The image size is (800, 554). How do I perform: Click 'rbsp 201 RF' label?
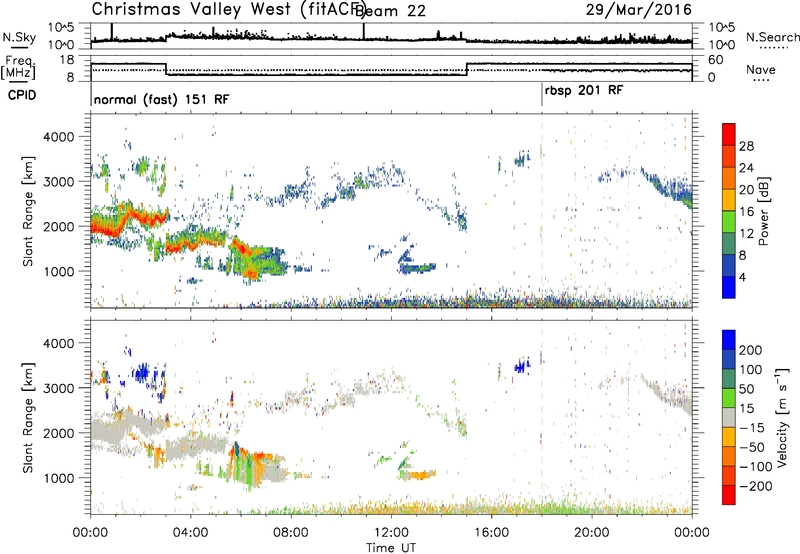tap(584, 91)
